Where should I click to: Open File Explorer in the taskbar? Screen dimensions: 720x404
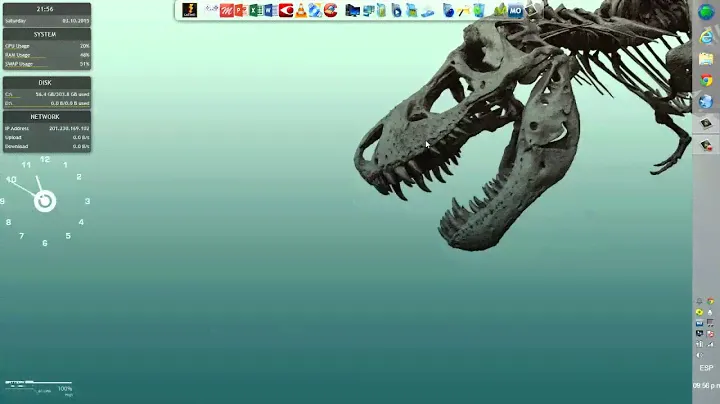coord(706,59)
